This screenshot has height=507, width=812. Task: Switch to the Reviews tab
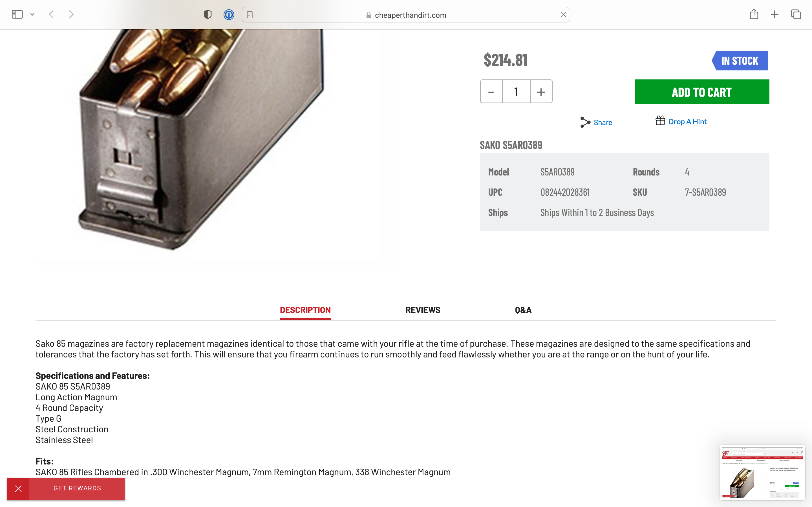pos(423,310)
